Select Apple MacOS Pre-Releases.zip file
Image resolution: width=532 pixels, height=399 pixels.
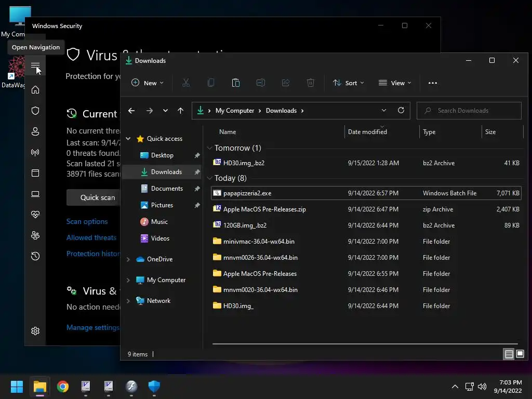coord(366,209)
